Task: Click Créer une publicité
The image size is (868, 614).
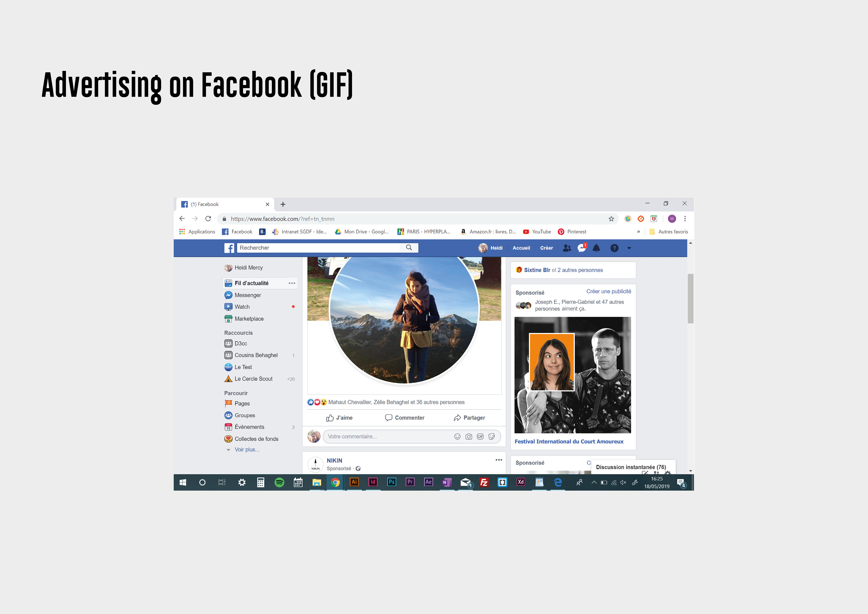Action: pyautogui.click(x=609, y=291)
